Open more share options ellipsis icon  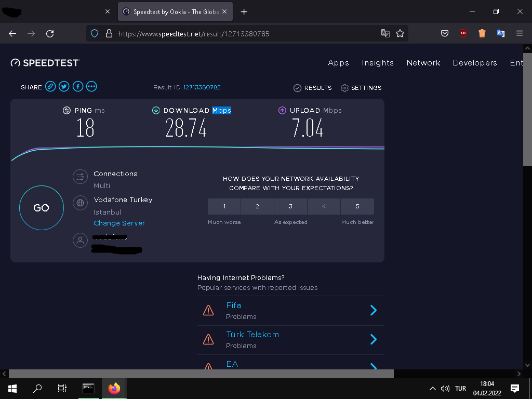coord(91,87)
